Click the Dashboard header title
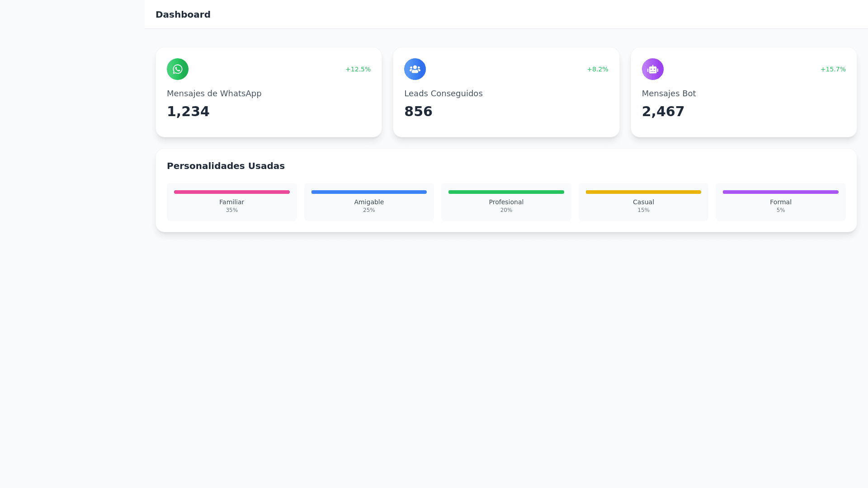Viewport: 868px width, 488px height. 183,14
